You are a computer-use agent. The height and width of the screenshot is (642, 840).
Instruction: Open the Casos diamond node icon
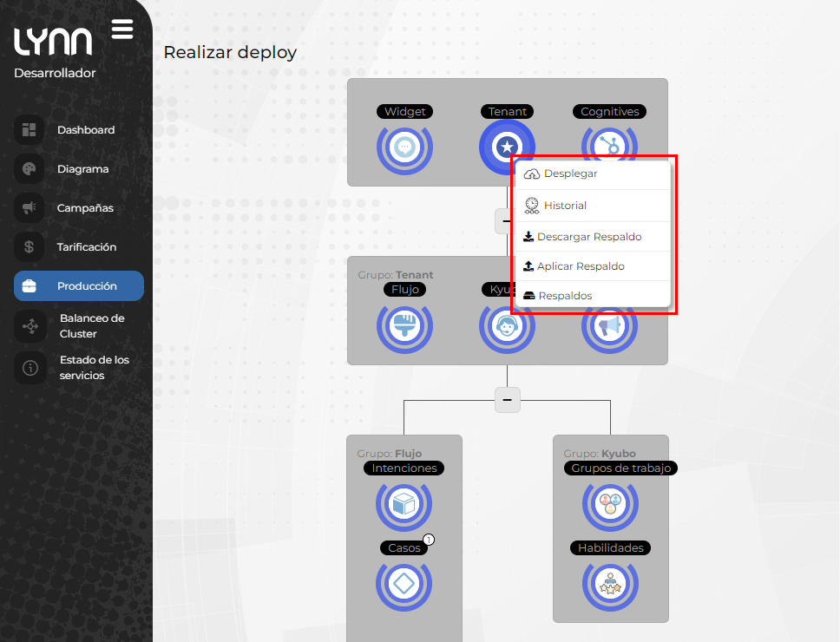[x=404, y=583]
